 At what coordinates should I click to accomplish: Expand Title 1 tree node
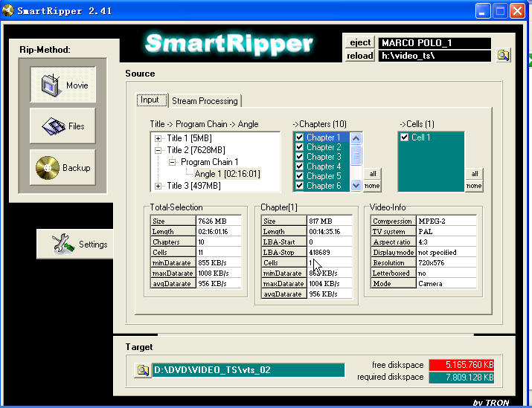click(x=158, y=138)
